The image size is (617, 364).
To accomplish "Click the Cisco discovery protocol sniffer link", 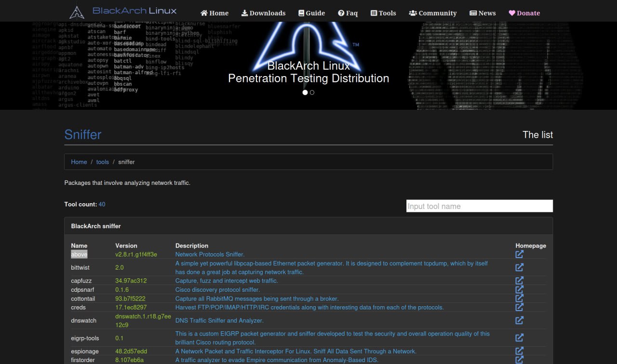I will pyautogui.click(x=217, y=289).
